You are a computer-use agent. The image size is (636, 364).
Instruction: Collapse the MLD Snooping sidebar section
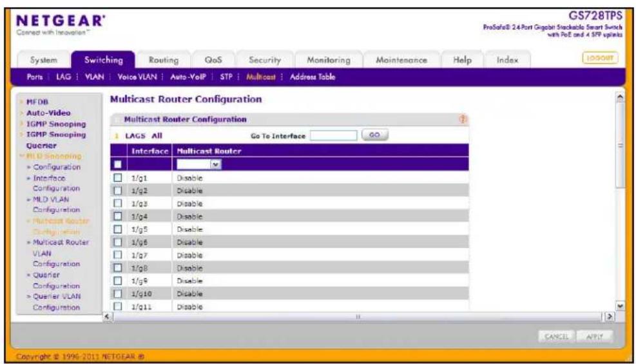tap(53, 156)
